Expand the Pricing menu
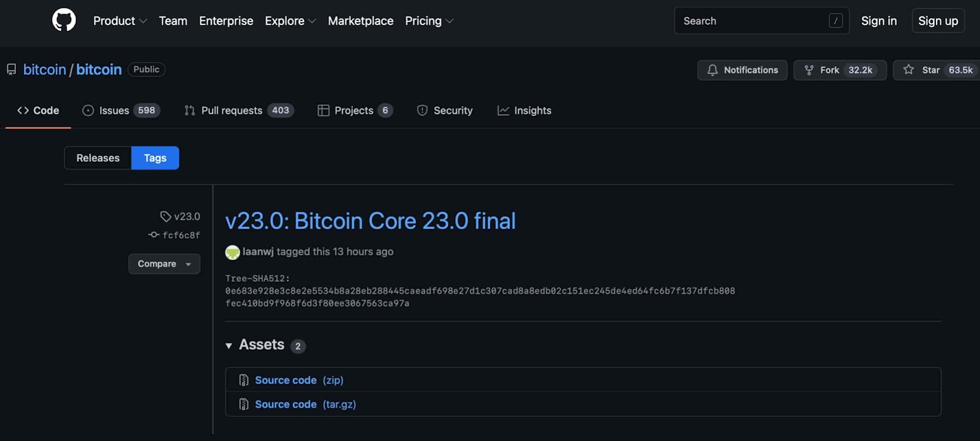The image size is (980, 441). tap(429, 21)
